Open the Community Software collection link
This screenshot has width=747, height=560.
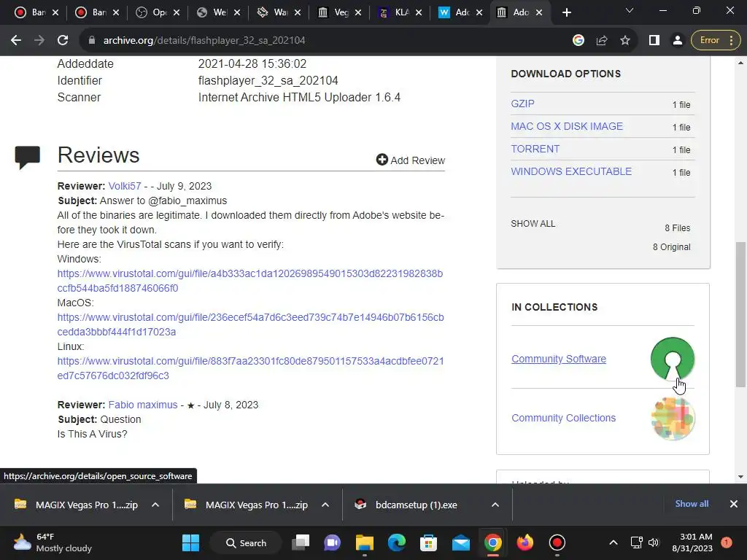point(558,359)
